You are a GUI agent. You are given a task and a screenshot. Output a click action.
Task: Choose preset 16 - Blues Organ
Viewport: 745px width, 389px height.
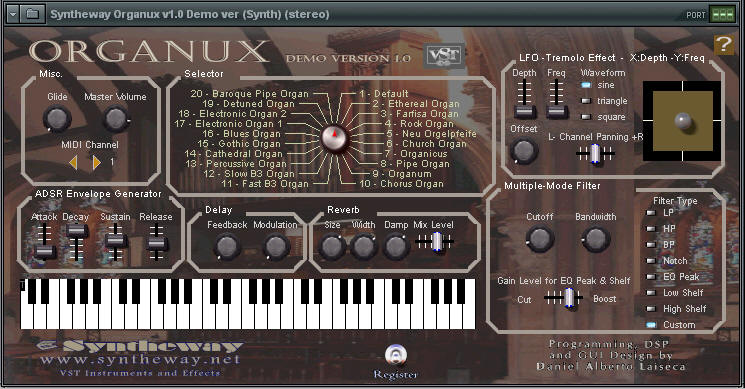click(x=242, y=134)
